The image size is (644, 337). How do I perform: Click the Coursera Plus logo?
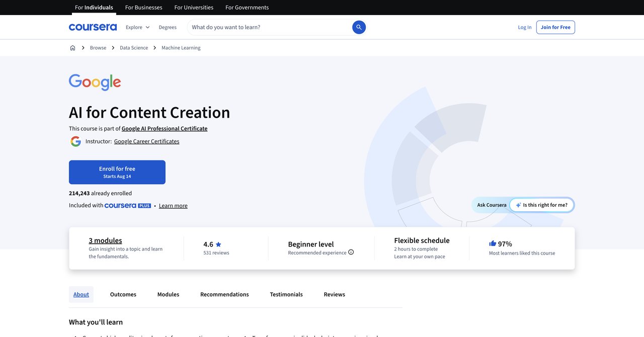point(128,206)
